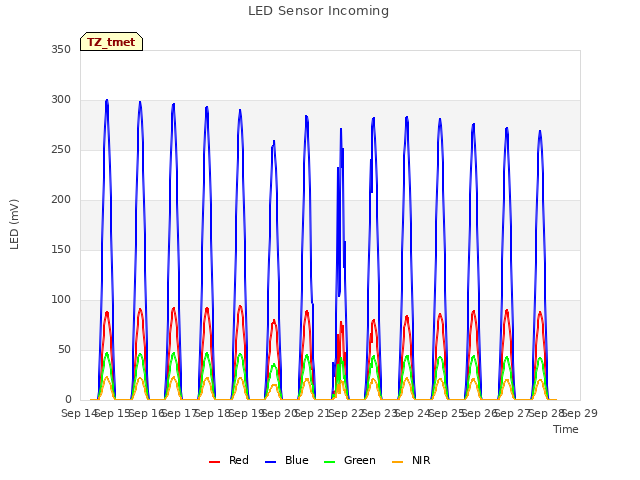Click the green legend color swatch
This screenshot has height=480, width=640.
(329, 462)
